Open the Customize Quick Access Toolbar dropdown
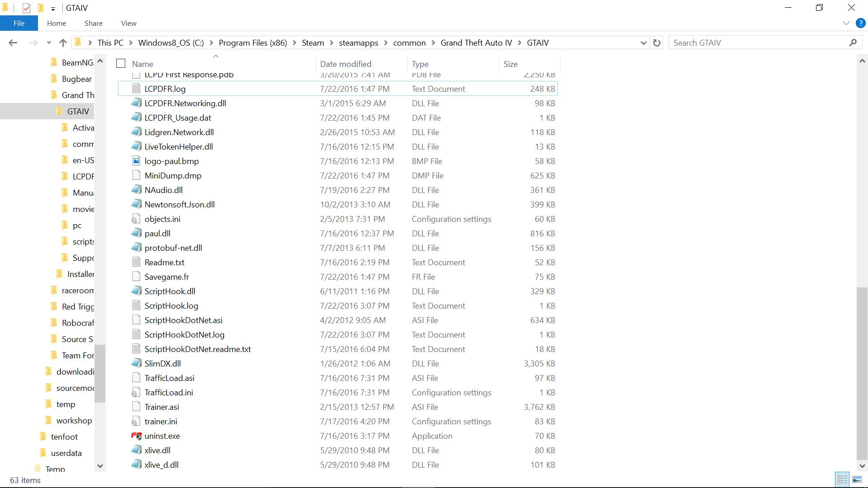The width and height of the screenshot is (868, 488). pos(53,9)
